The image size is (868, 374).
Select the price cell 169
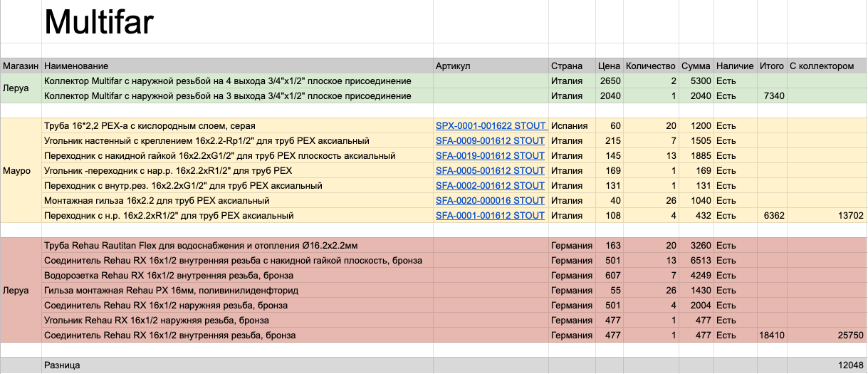pyautogui.click(x=610, y=171)
